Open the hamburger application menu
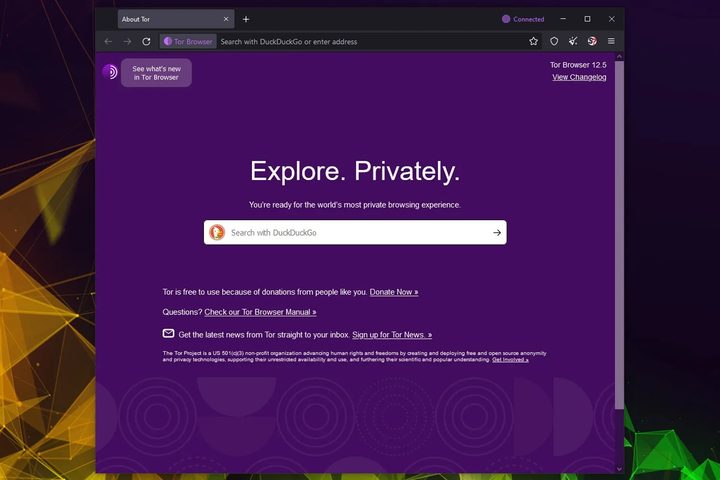 point(611,41)
